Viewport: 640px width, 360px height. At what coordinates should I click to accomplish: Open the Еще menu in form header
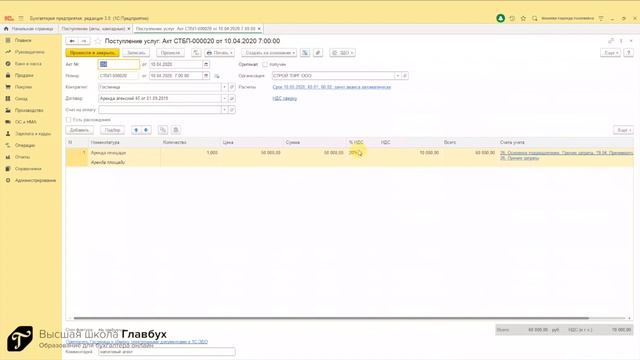point(611,53)
